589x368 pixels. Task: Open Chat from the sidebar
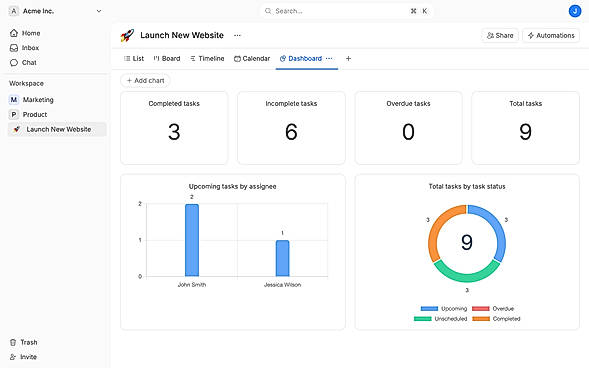click(x=23, y=62)
